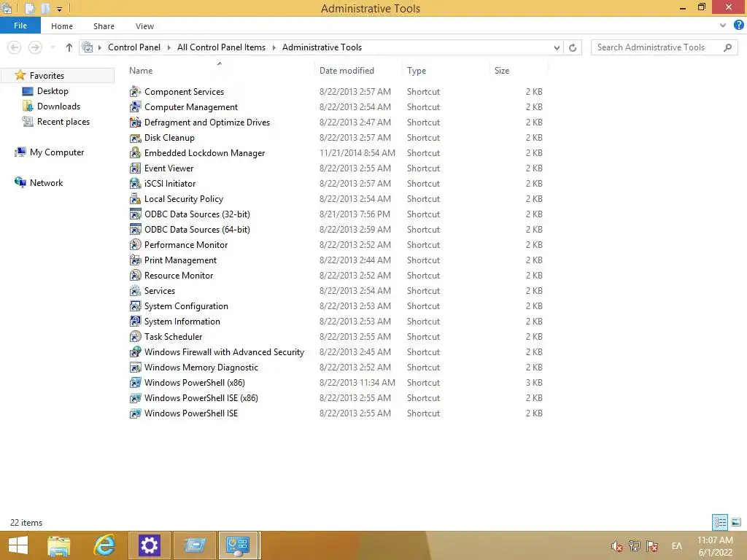Switch to large icons view layout

pyautogui.click(x=736, y=522)
